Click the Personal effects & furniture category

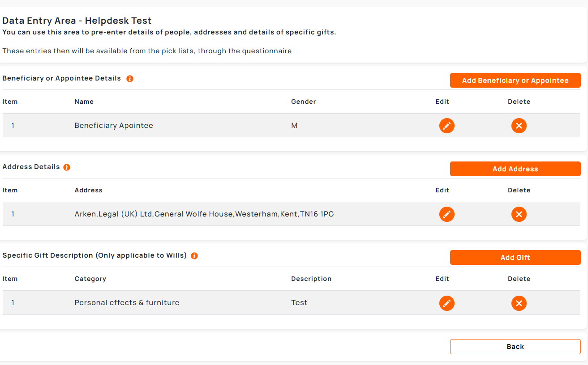[x=127, y=303]
